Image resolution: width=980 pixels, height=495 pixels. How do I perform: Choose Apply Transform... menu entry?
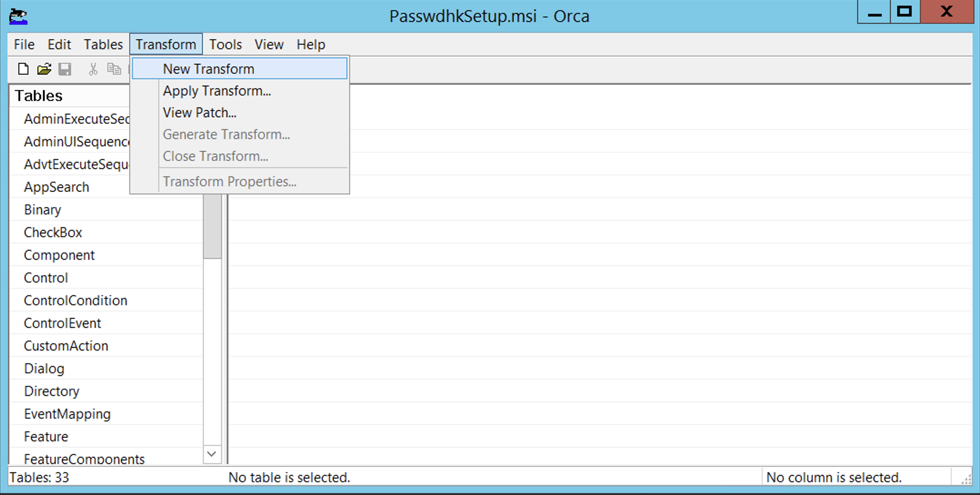click(x=217, y=91)
